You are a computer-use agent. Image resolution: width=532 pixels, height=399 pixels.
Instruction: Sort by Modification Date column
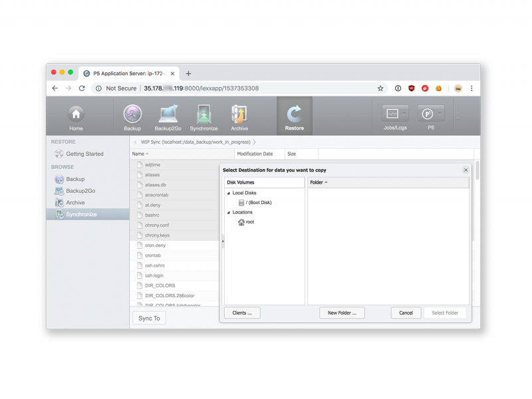coord(259,154)
